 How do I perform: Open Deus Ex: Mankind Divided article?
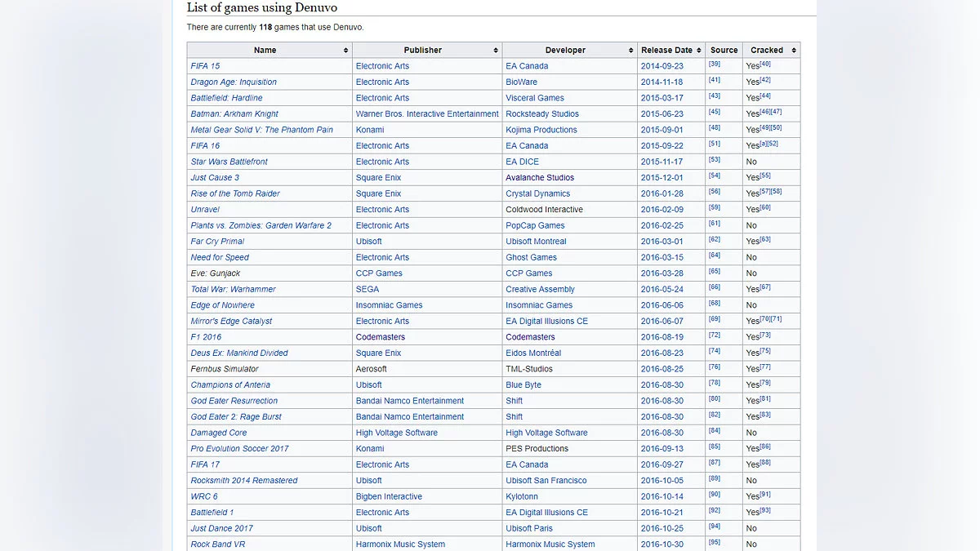coord(239,353)
